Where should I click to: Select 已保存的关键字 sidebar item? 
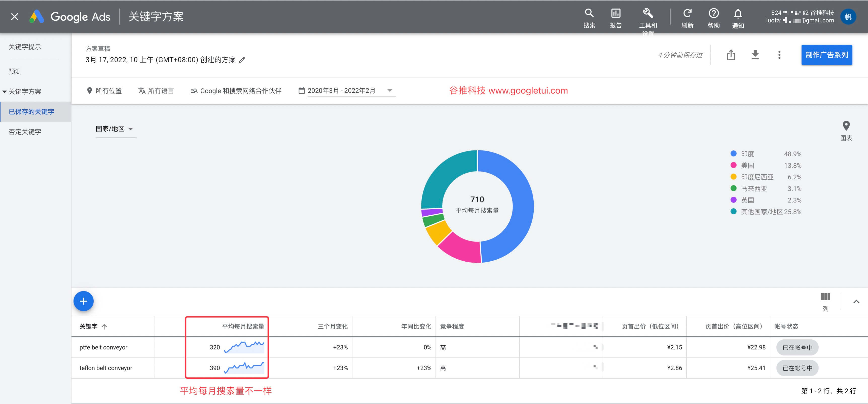[x=35, y=111]
